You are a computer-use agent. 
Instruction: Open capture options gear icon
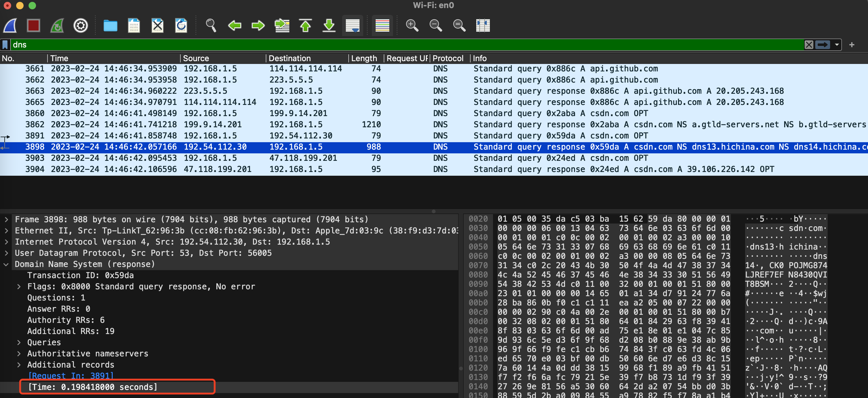pyautogui.click(x=80, y=25)
